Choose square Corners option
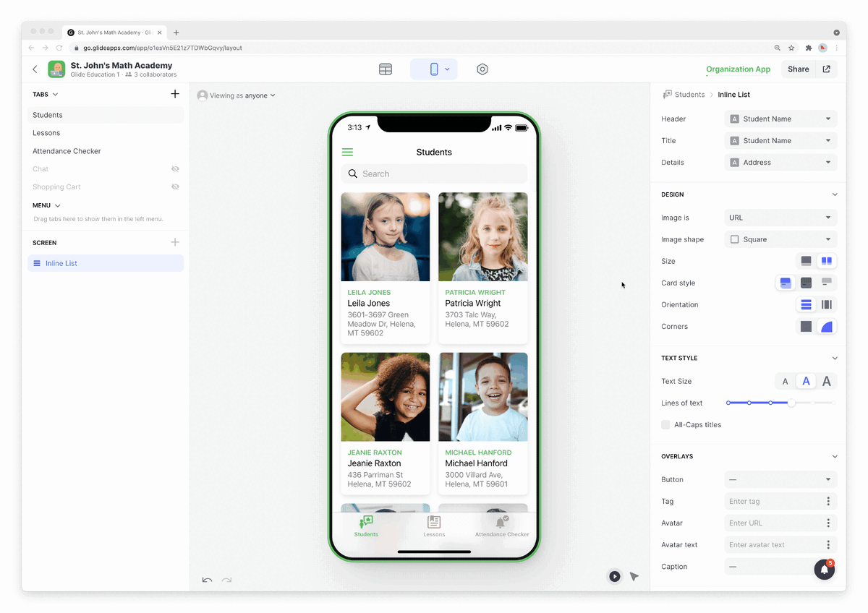The width and height of the screenshot is (868, 613). [x=806, y=326]
